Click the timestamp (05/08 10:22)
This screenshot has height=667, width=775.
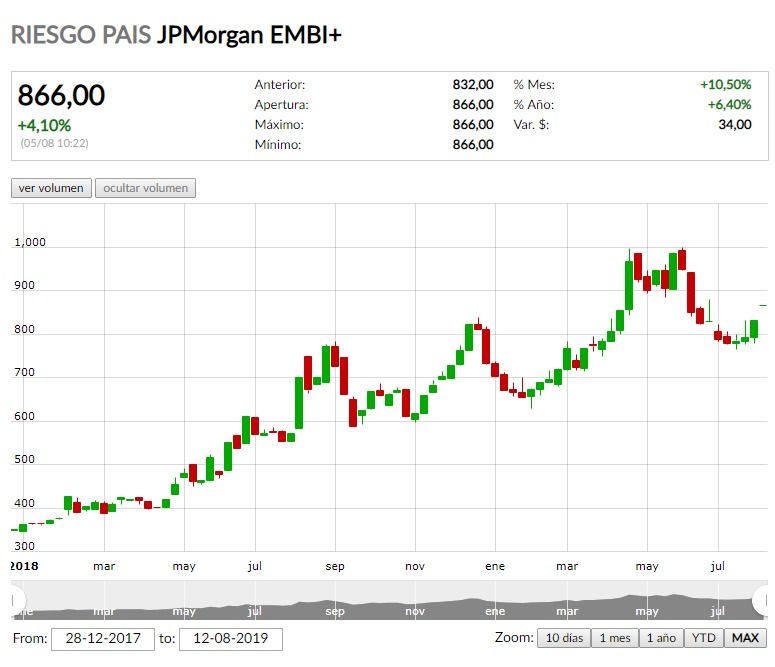pos(54,143)
